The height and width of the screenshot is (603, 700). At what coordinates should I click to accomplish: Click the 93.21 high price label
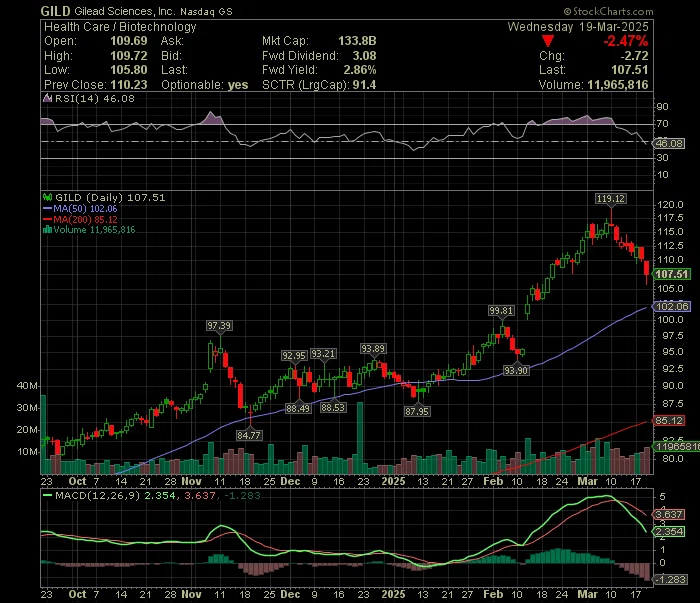[x=323, y=353]
